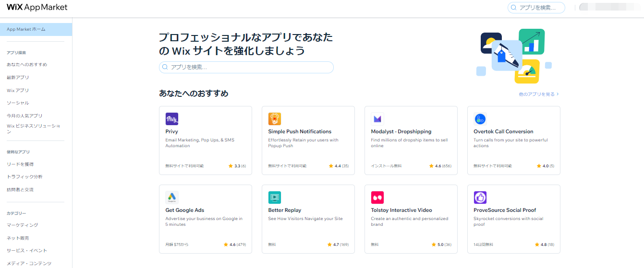Open サービス・イベント category in sidebar
644x268 pixels.
click(27, 250)
